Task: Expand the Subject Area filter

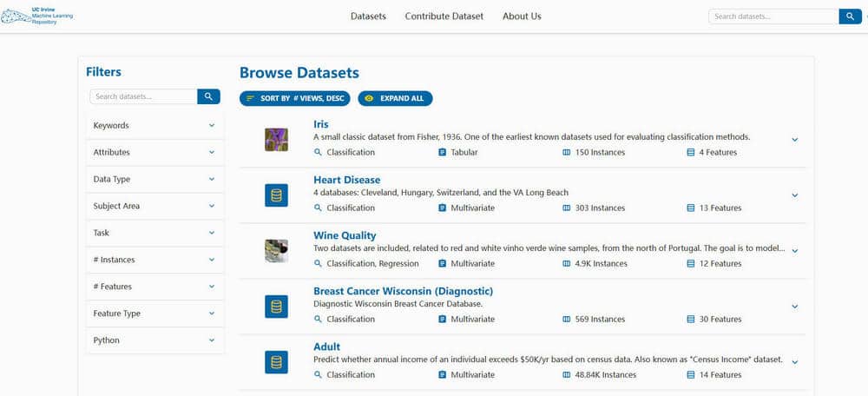Action: coord(155,207)
